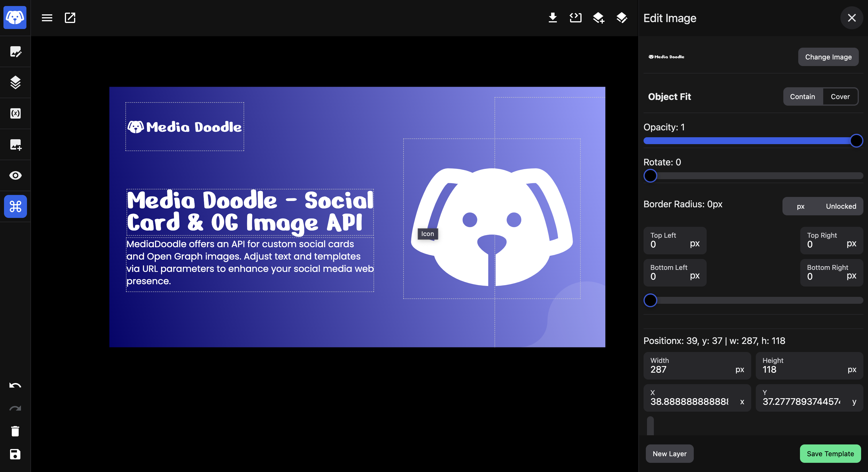868x472 pixels.
Task: Open the variables (x) sidebar panel
Action: coord(15,113)
